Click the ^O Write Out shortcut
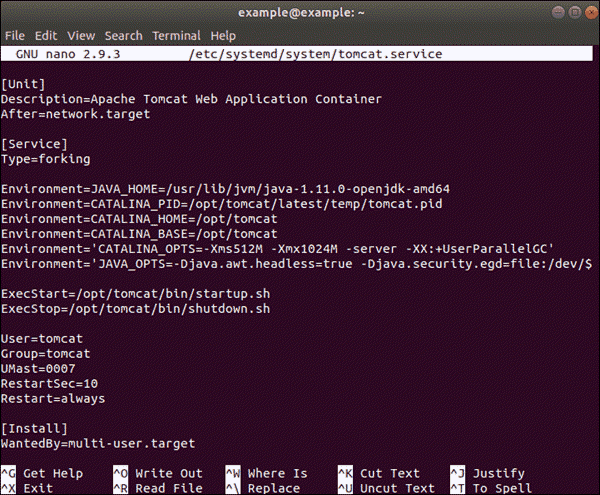 (x=158, y=474)
